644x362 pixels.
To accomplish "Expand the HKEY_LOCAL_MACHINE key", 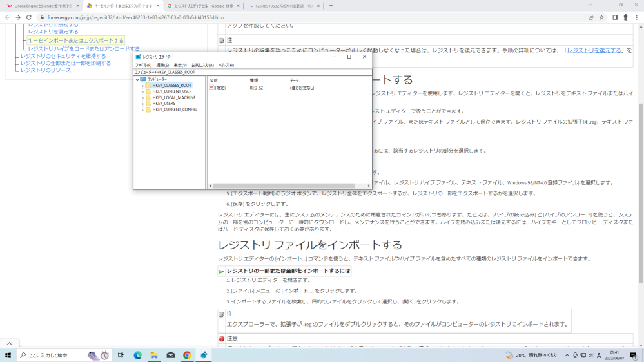I will pyautogui.click(x=142, y=98).
